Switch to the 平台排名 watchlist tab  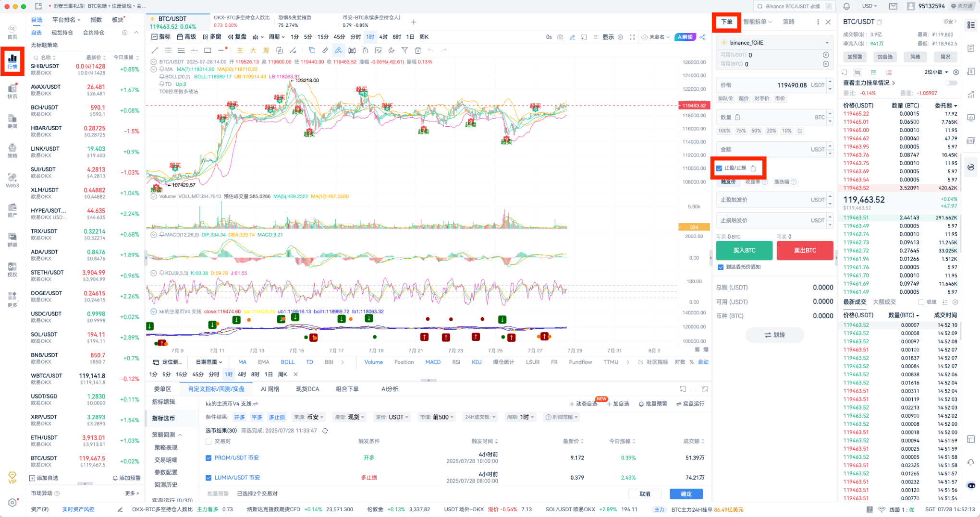66,20
